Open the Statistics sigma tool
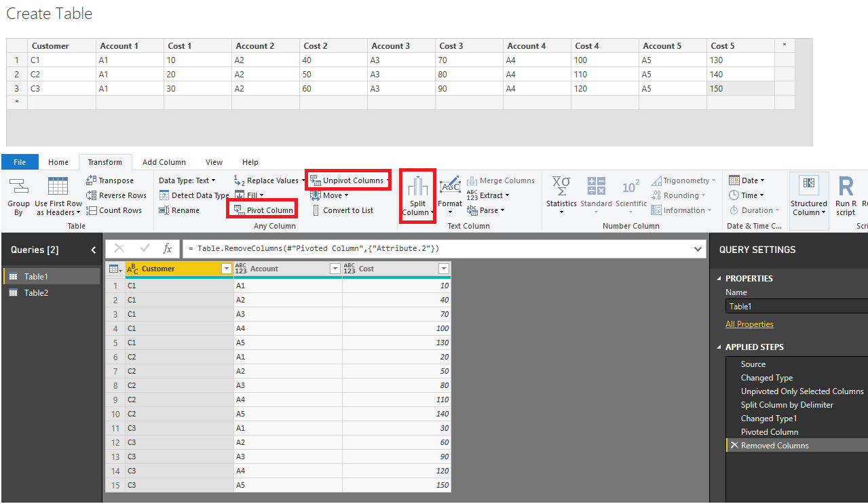Screen dimensions: 868x504 coord(561,187)
